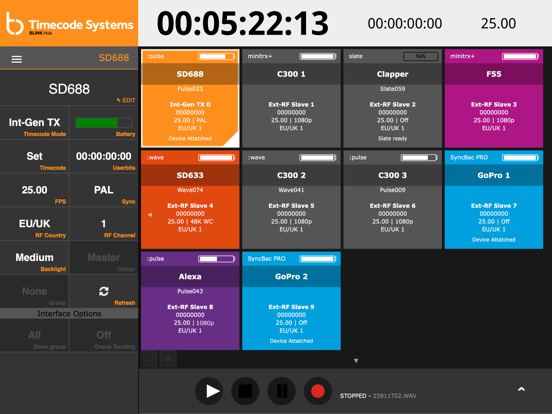Image resolution: width=552 pixels, height=414 pixels.
Task: Click the battery indicator on the SD688 card
Action: pos(217,56)
